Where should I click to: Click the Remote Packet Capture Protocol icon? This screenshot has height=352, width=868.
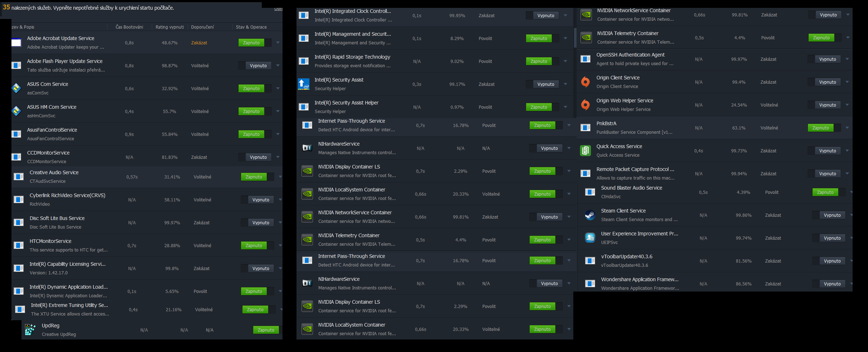coord(585,173)
